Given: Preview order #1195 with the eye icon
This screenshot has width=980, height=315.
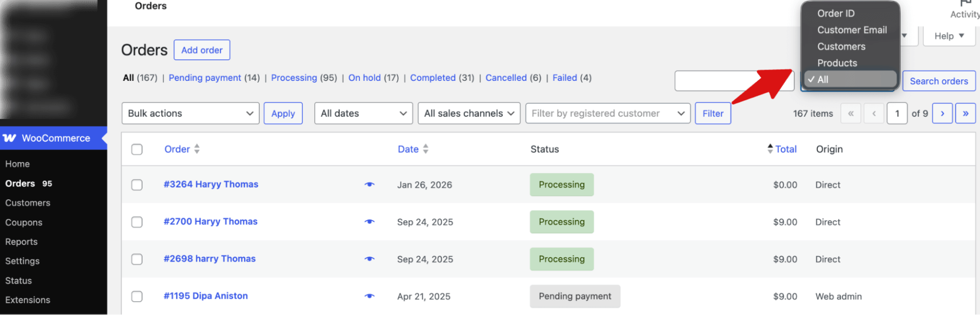Looking at the screenshot, I should [x=370, y=296].
